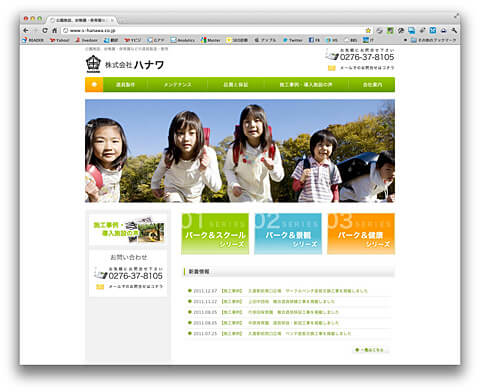This screenshot has height=392, width=480.
Task: Select the 会社案内 navigation tab
Action: click(x=372, y=85)
